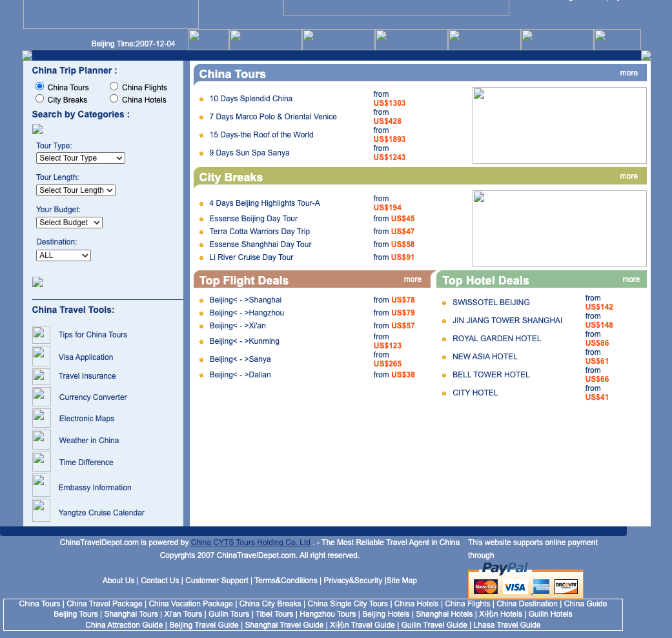Open Tibet Tours footer link
Screen dimensions: 672x638
point(274,613)
